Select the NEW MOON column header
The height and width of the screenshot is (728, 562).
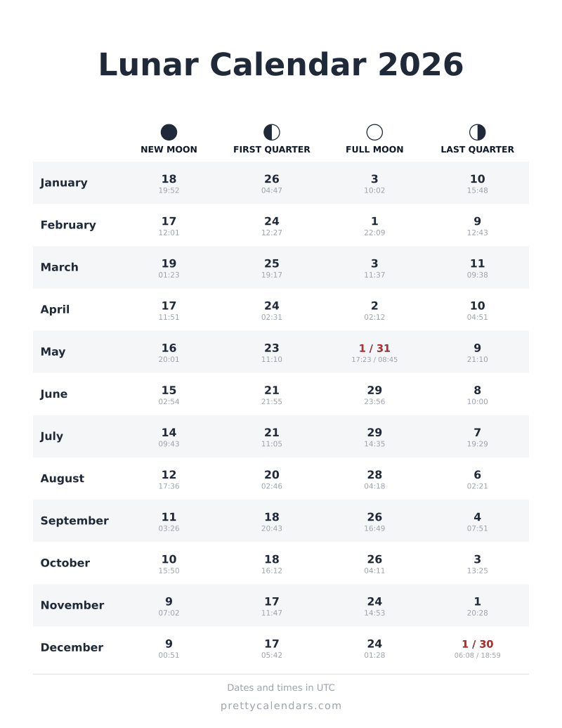pyautogui.click(x=169, y=150)
